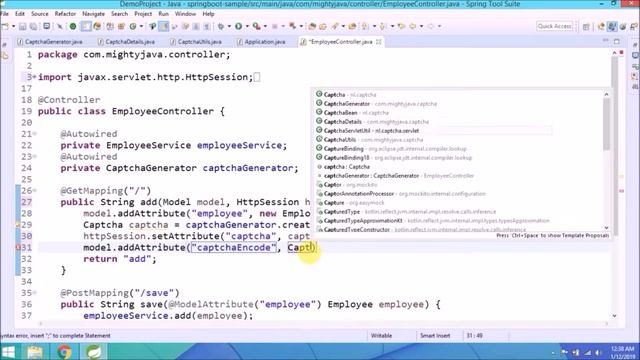The width and height of the screenshot is (640, 360).
Task: Switch to the CaptchaDetails.java tab
Action: pos(127,42)
